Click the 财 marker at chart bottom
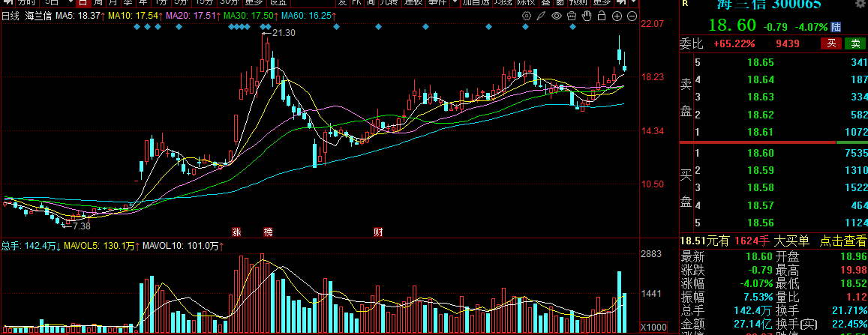868x335 pixels. tap(379, 232)
